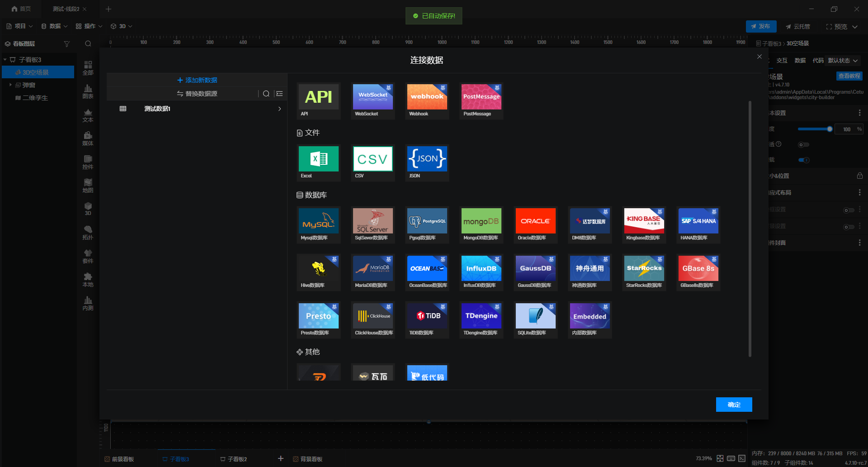868x467 pixels.
Task: Open the console terminal icon in status bar
Action: coord(742,458)
